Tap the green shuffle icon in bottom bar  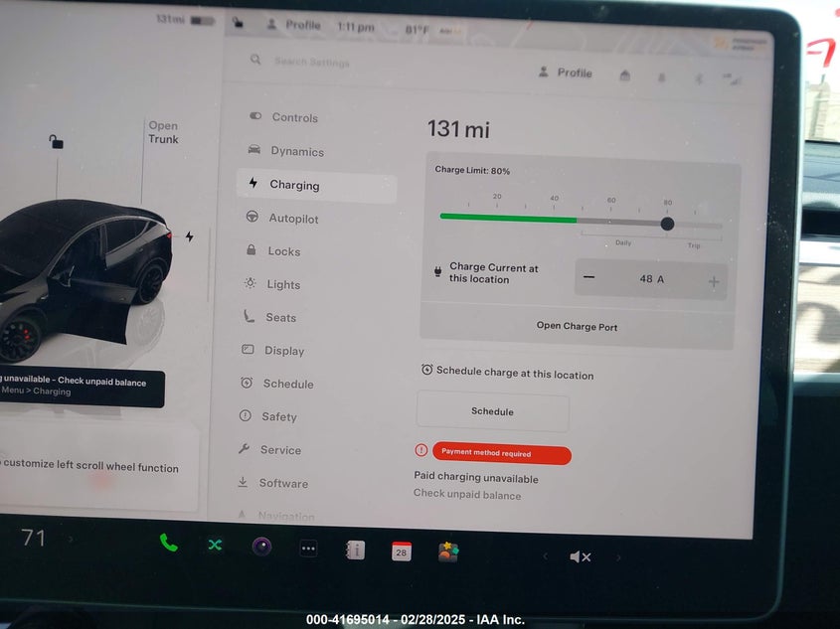215,545
